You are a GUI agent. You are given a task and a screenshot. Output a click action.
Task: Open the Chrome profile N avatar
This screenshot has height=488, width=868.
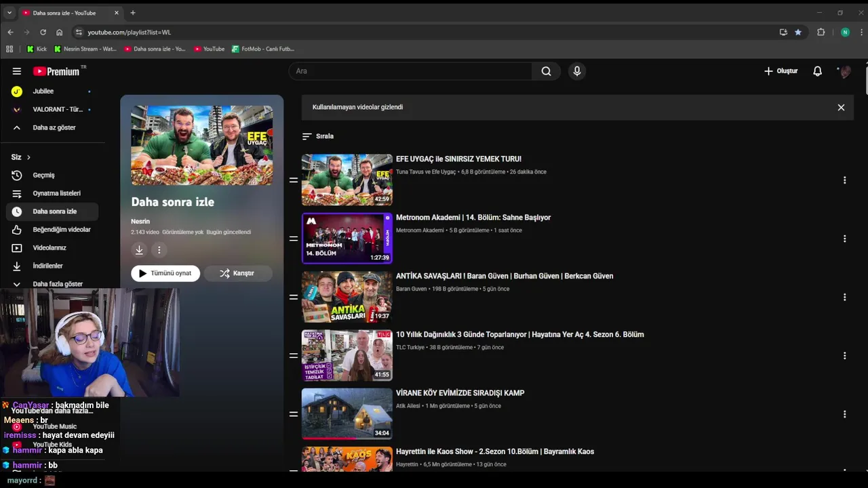point(845,32)
